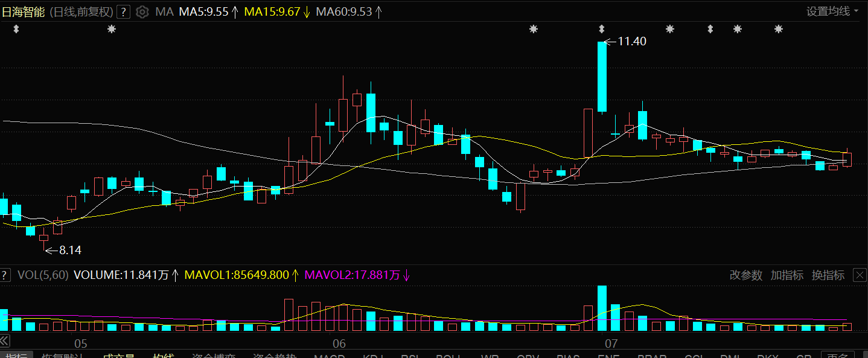This screenshot has height=358, width=868.
Task: Select the yellow MA15:9.67 readout
Action: 272,11
